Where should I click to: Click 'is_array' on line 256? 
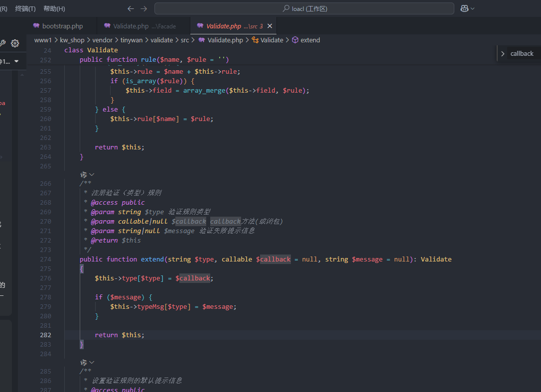(141, 81)
